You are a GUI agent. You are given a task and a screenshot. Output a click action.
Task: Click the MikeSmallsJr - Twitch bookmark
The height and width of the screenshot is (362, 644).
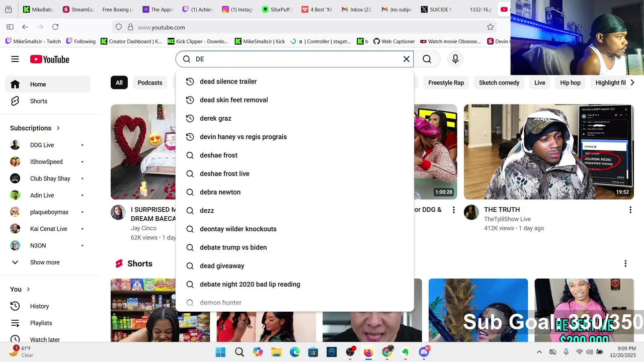pos(33,41)
